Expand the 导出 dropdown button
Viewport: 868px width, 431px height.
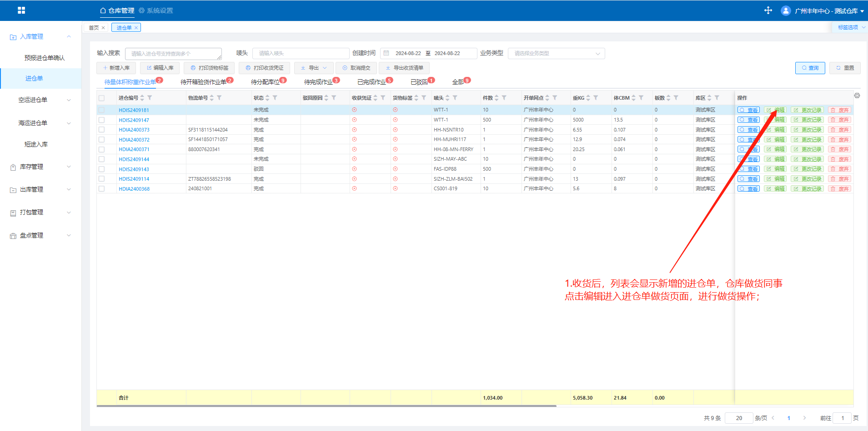click(x=314, y=68)
